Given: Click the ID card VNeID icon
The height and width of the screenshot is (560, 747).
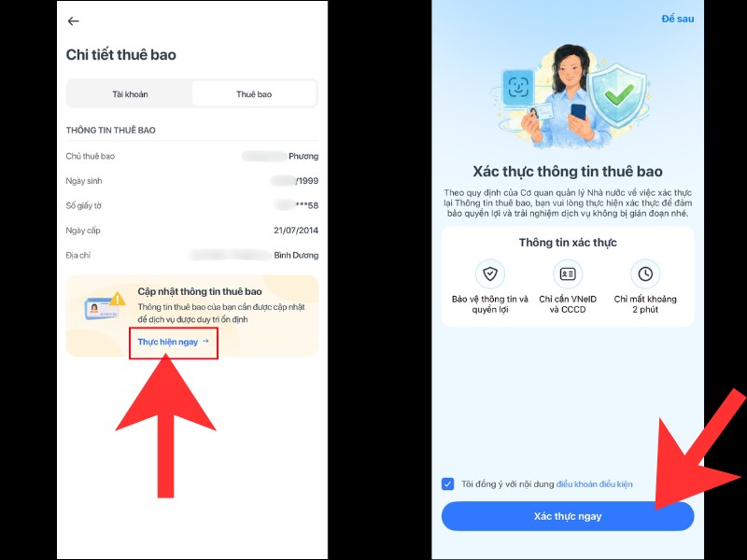Looking at the screenshot, I should [x=568, y=273].
